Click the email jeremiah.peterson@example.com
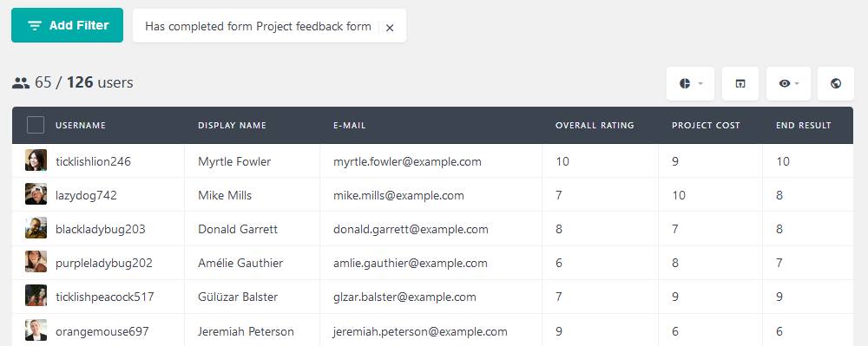 click(420, 331)
